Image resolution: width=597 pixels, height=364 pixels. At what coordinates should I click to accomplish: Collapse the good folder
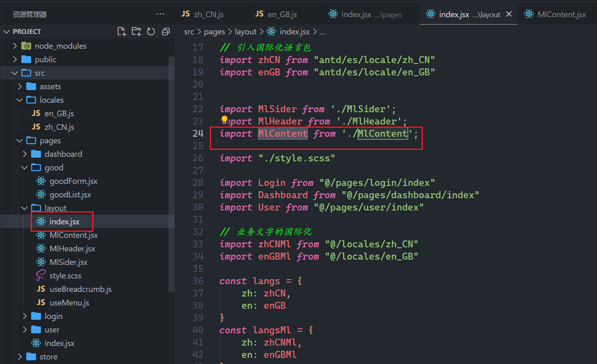tap(25, 167)
